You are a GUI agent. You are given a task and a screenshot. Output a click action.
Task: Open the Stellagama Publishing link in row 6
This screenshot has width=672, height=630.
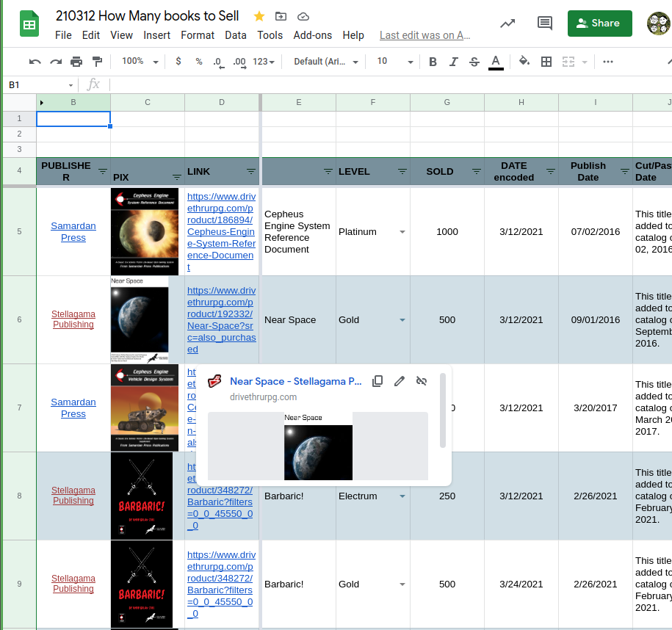click(73, 319)
